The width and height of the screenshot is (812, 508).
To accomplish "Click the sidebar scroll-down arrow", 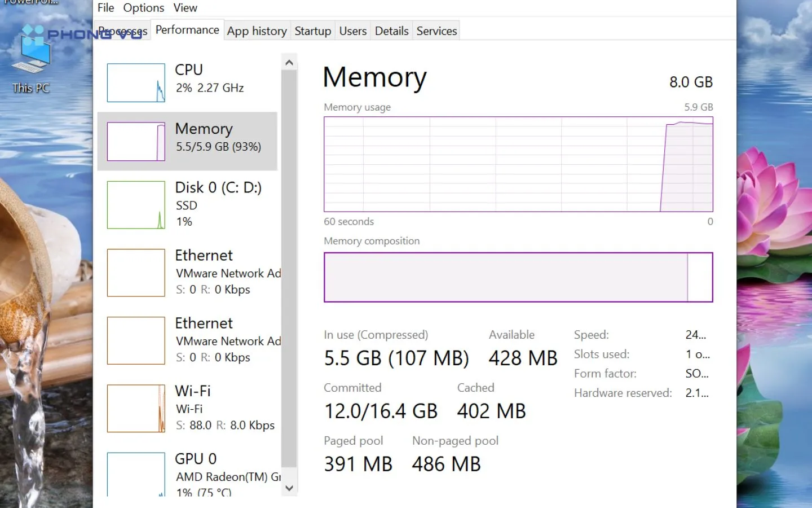I will [289, 488].
